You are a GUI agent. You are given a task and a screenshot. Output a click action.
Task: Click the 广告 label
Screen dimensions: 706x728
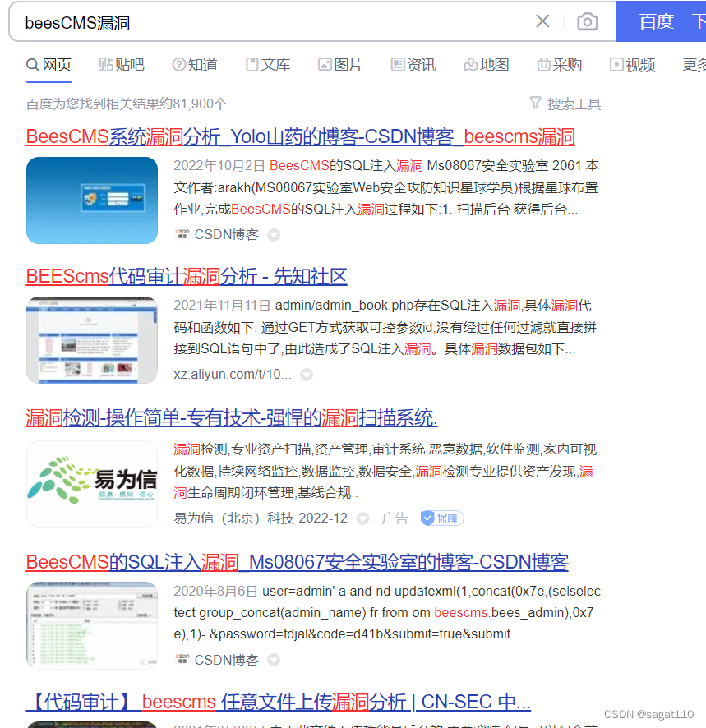(x=395, y=518)
